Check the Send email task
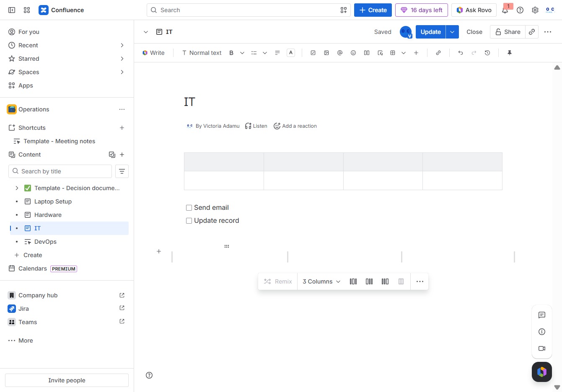 click(x=189, y=208)
